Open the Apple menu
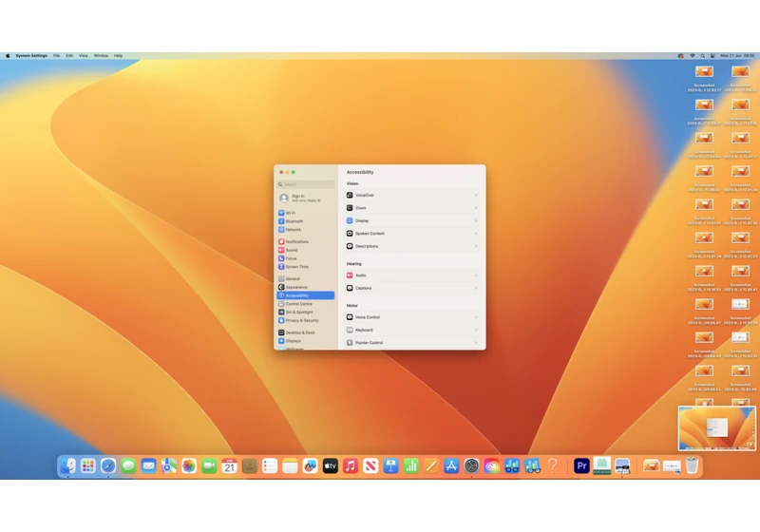The width and height of the screenshot is (760, 532). 8,56
